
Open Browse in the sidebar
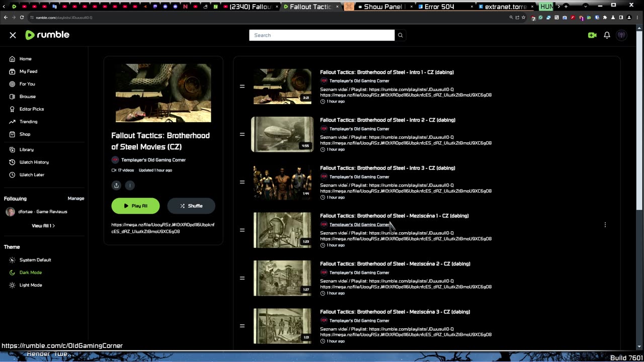(28, 97)
